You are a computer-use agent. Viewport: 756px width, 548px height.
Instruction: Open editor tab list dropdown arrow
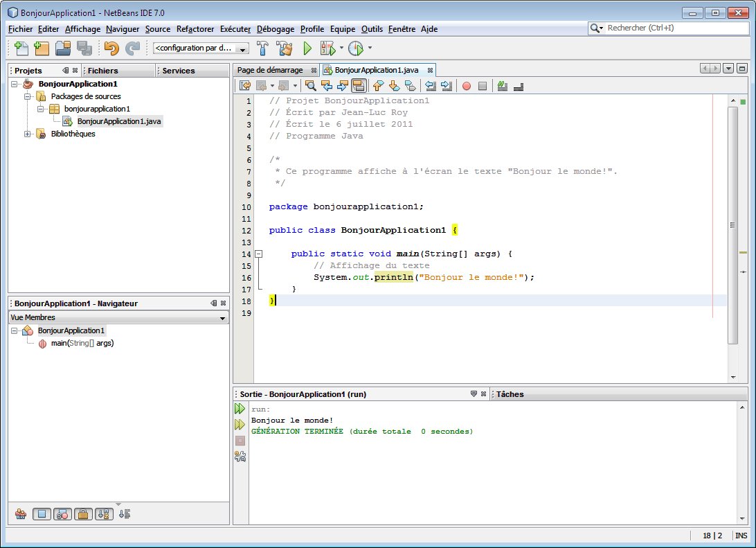(x=728, y=69)
